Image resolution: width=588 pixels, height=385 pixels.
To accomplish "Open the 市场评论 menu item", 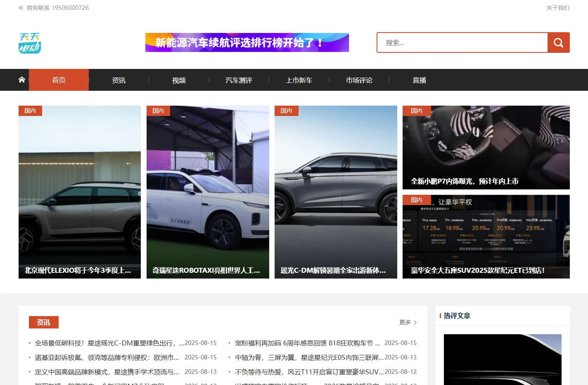I will (x=359, y=80).
